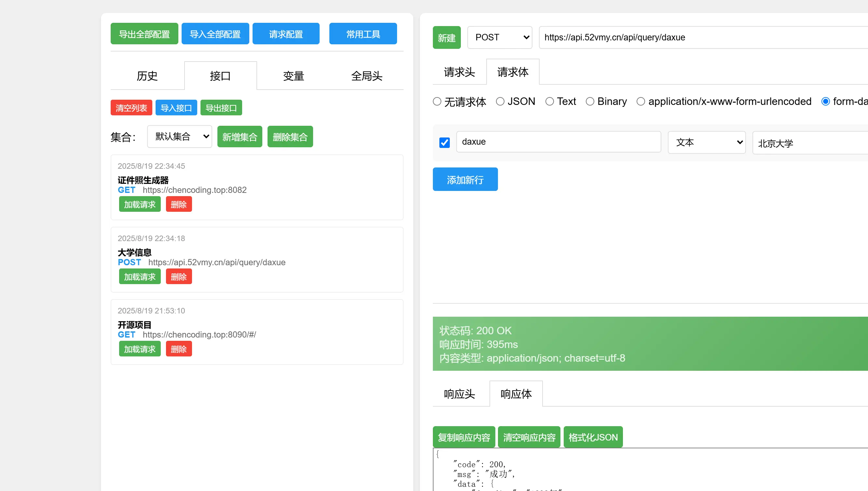This screenshot has height=491, width=868.
Task: Open the 默认集合 collection dropdown
Action: [179, 136]
